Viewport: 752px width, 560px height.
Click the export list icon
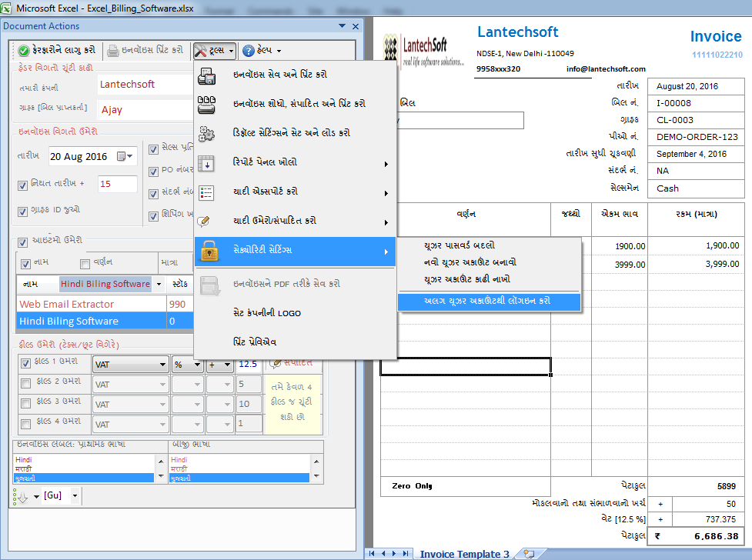coord(207,193)
